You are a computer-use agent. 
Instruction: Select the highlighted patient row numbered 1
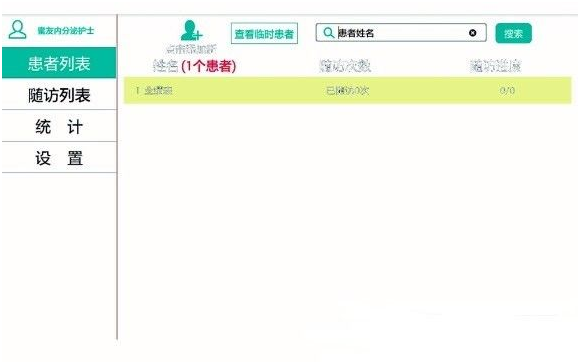348,90
